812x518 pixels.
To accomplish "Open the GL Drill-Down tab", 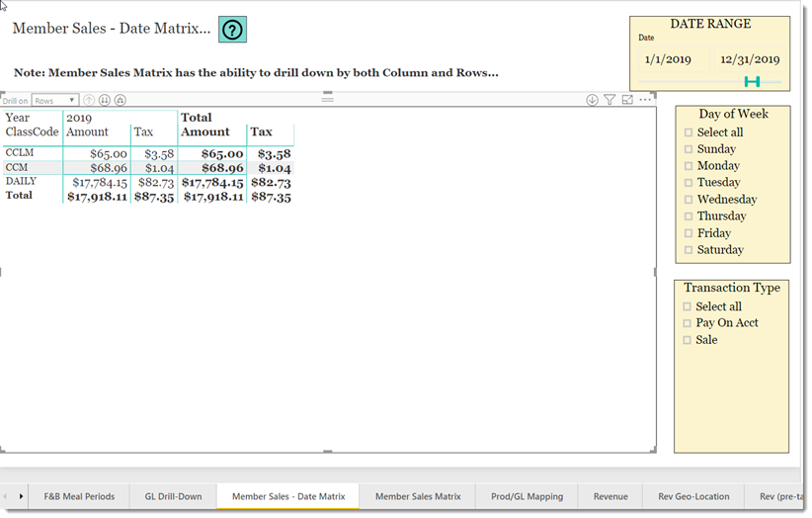I will (173, 496).
